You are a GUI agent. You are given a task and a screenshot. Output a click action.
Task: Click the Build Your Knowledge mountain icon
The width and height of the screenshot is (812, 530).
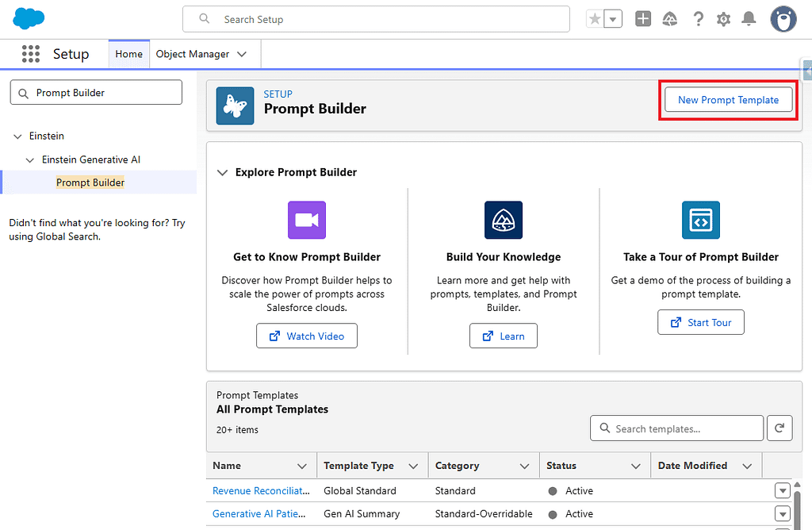[504, 221]
